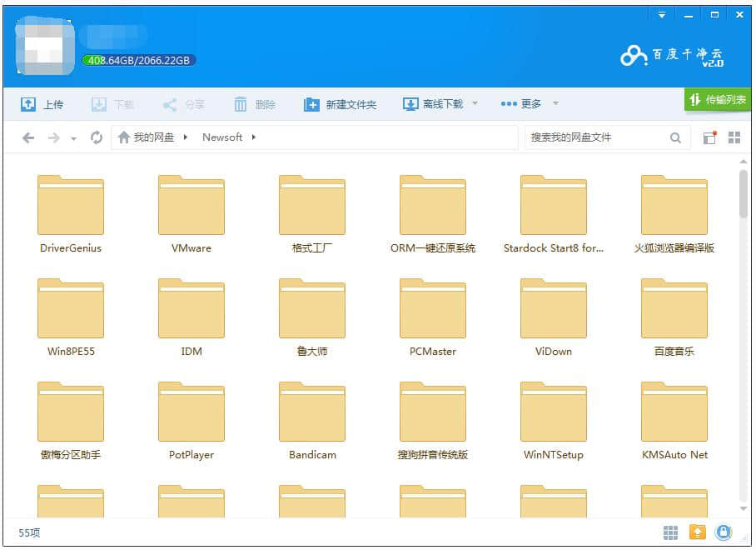
Task: Click the scrollbar down arrow
Action: click(x=743, y=508)
